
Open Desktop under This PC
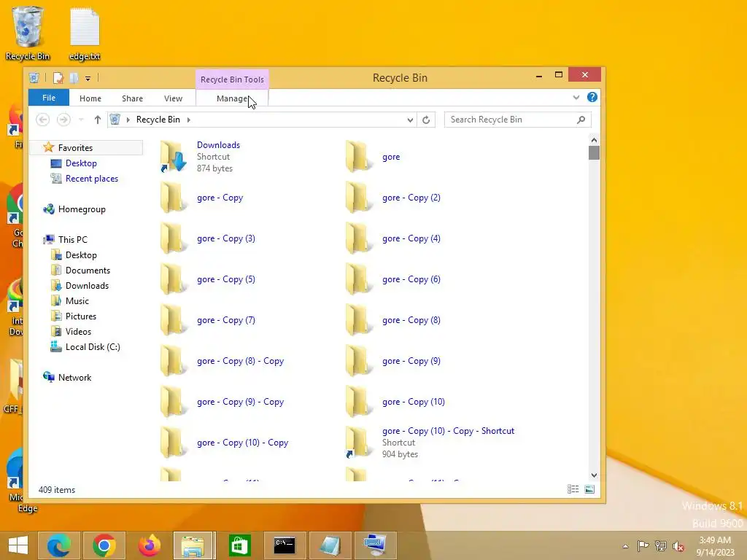(x=81, y=255)
